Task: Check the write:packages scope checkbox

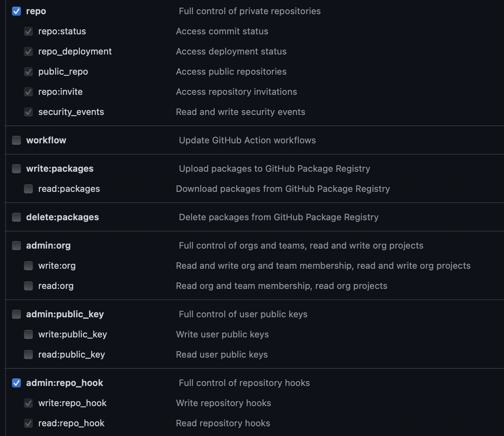Action: point(16,169)
